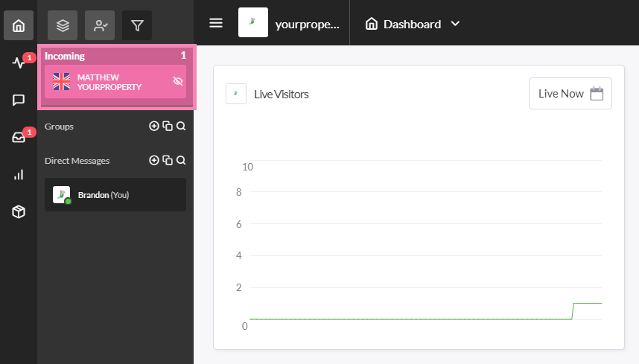Open the reporting bar chart icon
Image resolution: width=639 pixels, height=364 pixels.
click(x=19, y=175)
